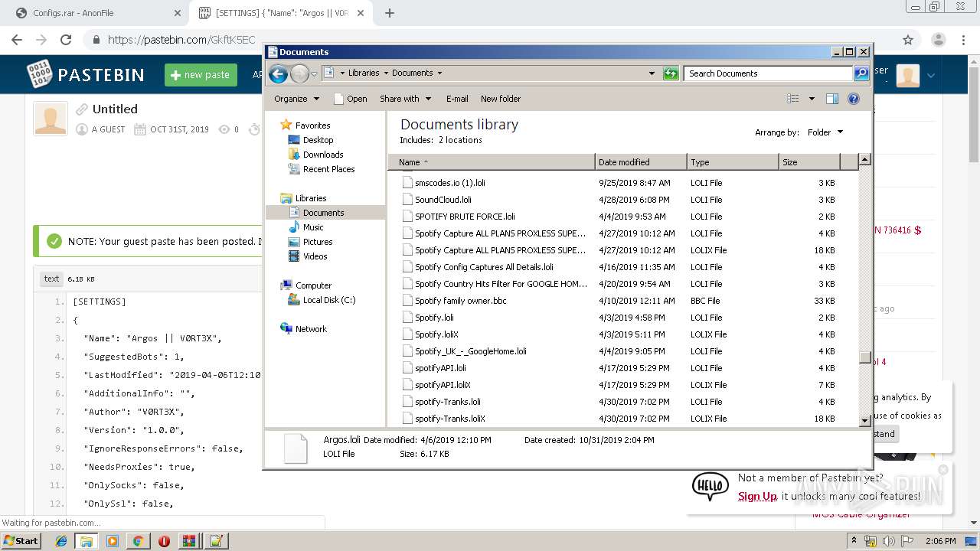Expand the Documents breadcrumb arrow
Image resolution: width=980 pixels, height=551 pixels.
(439, 73)
